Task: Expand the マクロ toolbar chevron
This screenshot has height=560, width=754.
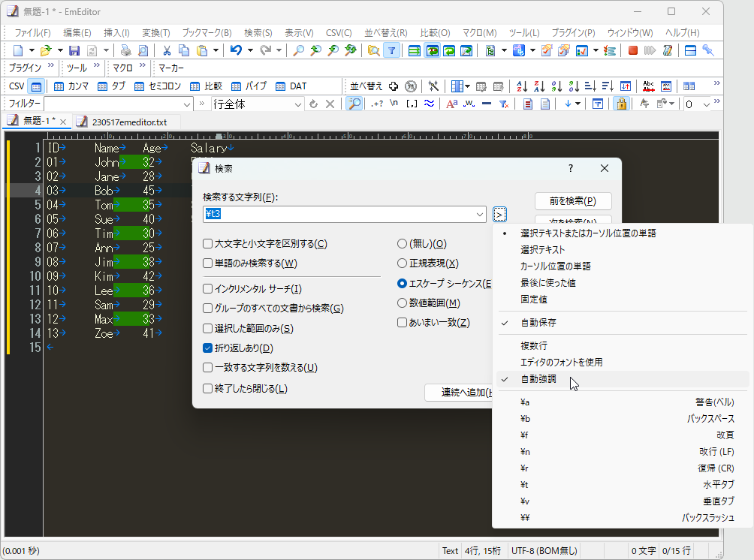Action: [143, 65]
